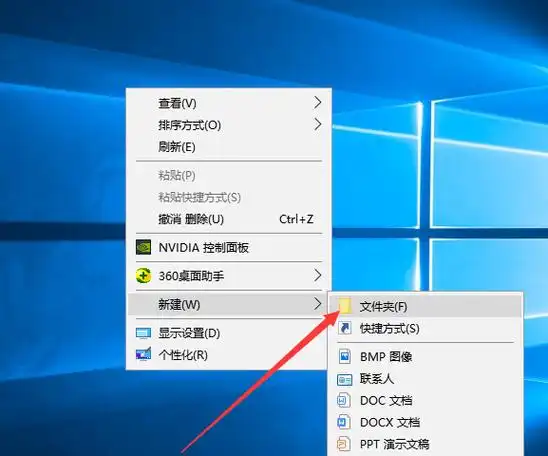The width and height of the screenshot is (548, 456).
Task: Open the 查看(V) menu entry
Action: coord(229,103)
